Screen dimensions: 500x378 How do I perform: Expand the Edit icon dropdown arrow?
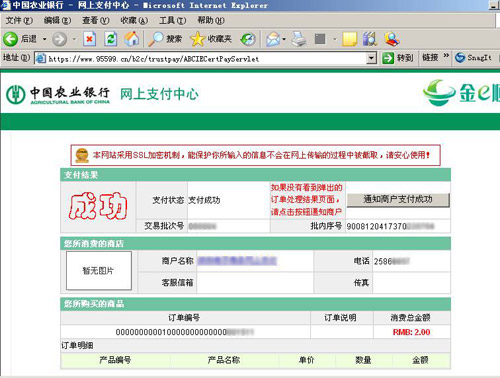point(335,39)
